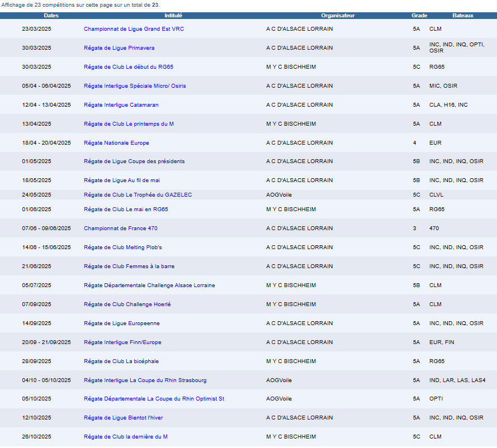Open Régate Interligue La Coupe du Rhin Strasbourg
Image resolution: width=497 pixels, height=448 pixels.
145,380
